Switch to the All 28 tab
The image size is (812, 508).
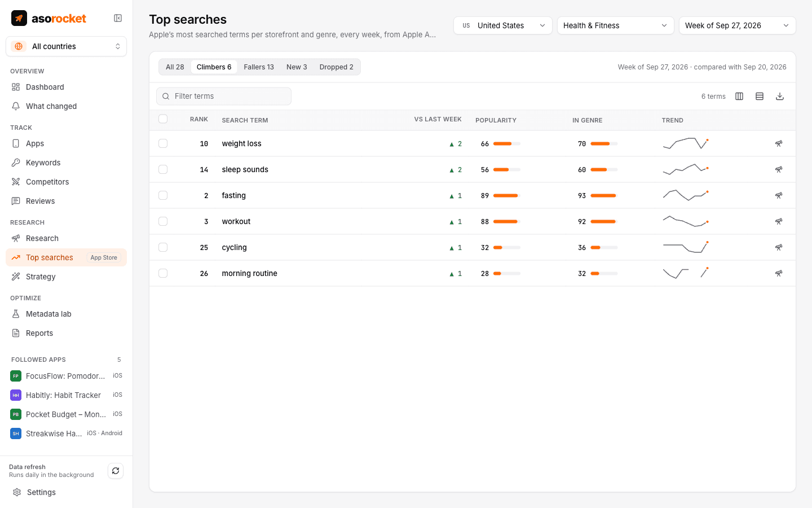click(175, 67)
